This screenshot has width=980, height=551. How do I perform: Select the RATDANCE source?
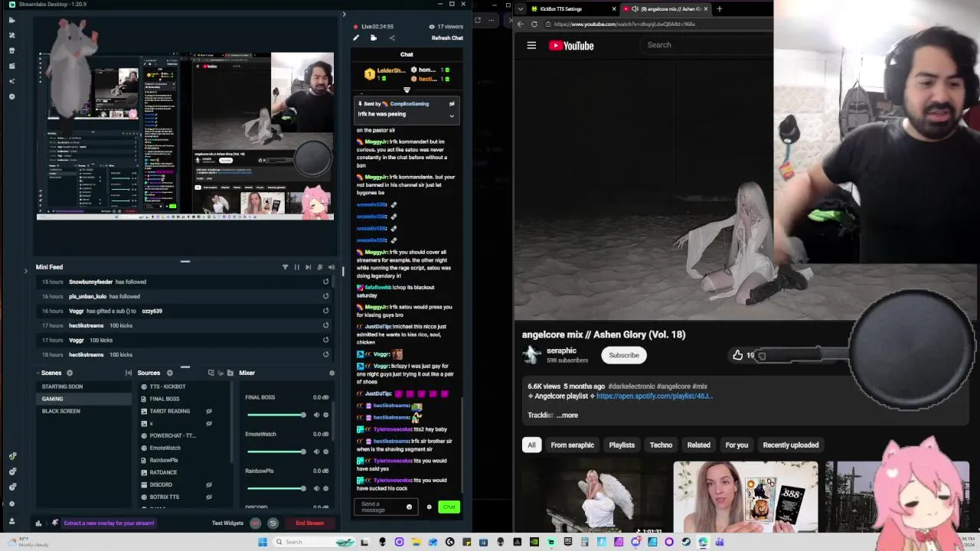164,472
